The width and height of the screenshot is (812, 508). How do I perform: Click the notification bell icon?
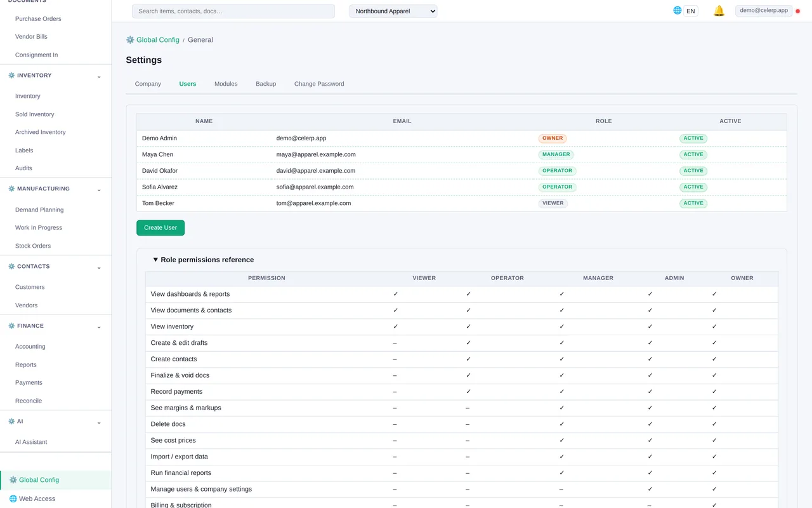pyautogui.click(x=719, y=11)
